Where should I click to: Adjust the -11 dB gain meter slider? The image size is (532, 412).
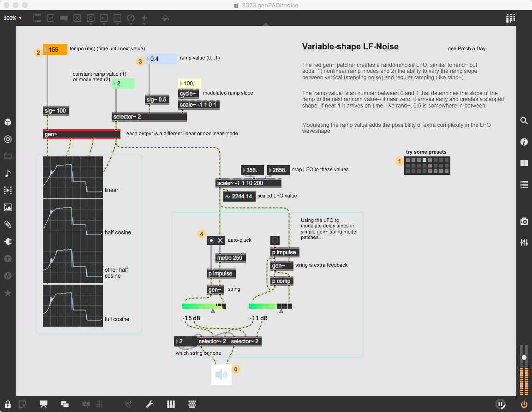tap(270, 306)
